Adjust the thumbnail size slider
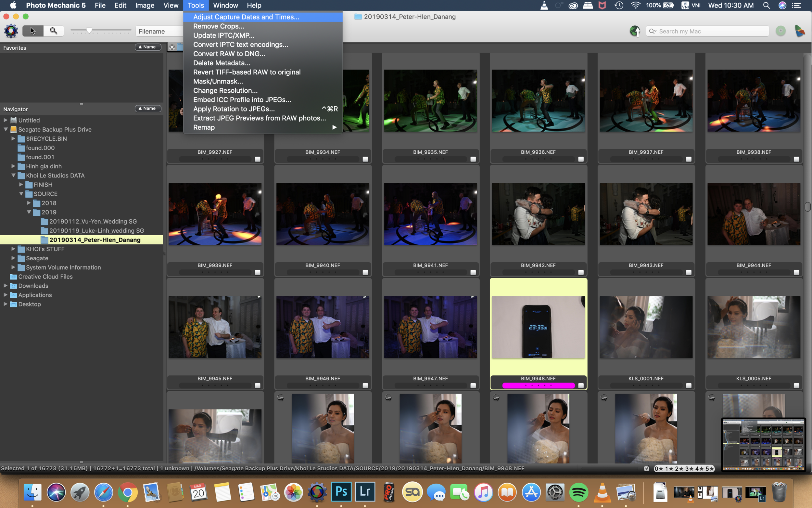Viewport: 812px width, 508px height. [89, 31]
